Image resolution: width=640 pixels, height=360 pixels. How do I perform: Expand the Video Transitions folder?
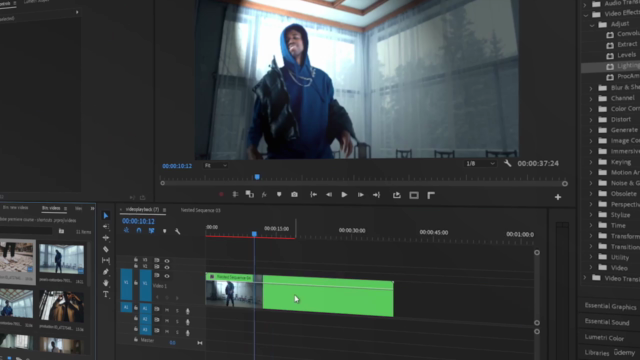point(585,278)
